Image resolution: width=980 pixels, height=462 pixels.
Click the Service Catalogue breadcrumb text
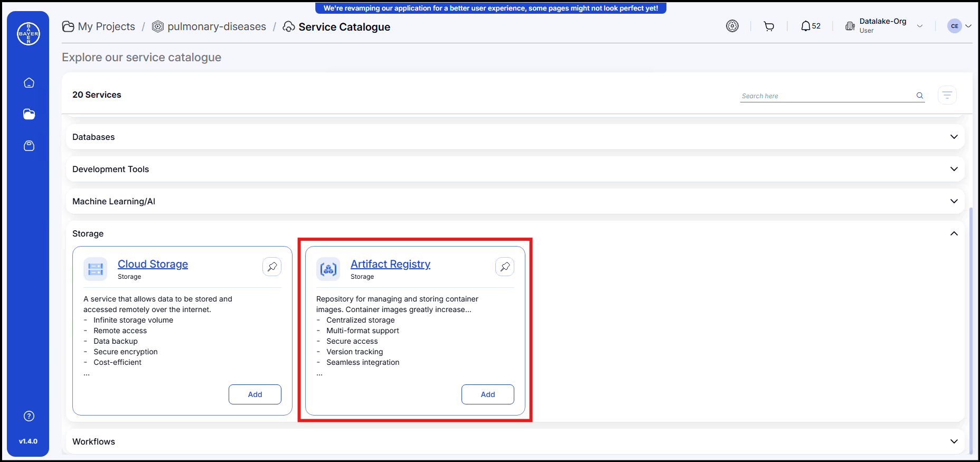click(x=344, y=27)
